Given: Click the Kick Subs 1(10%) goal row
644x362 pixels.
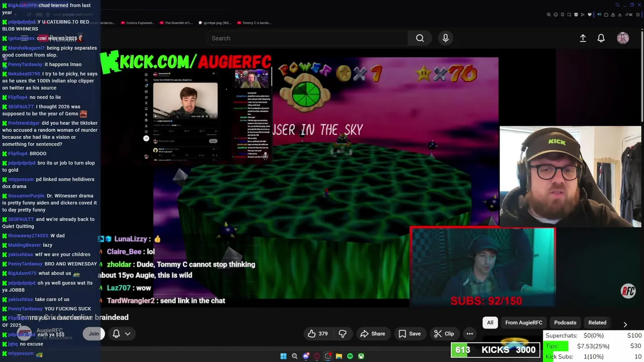Looking at the screenshot, I should pos(594,356).
